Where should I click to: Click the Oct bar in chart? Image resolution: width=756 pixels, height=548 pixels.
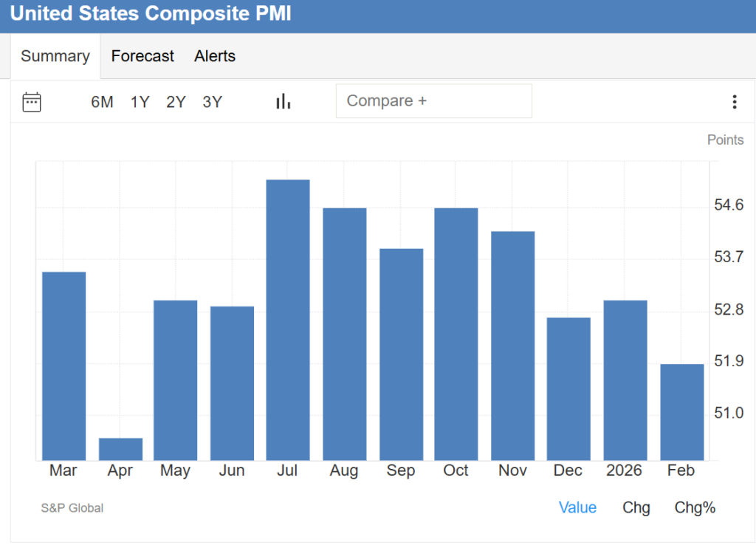[x=456, y=334]
